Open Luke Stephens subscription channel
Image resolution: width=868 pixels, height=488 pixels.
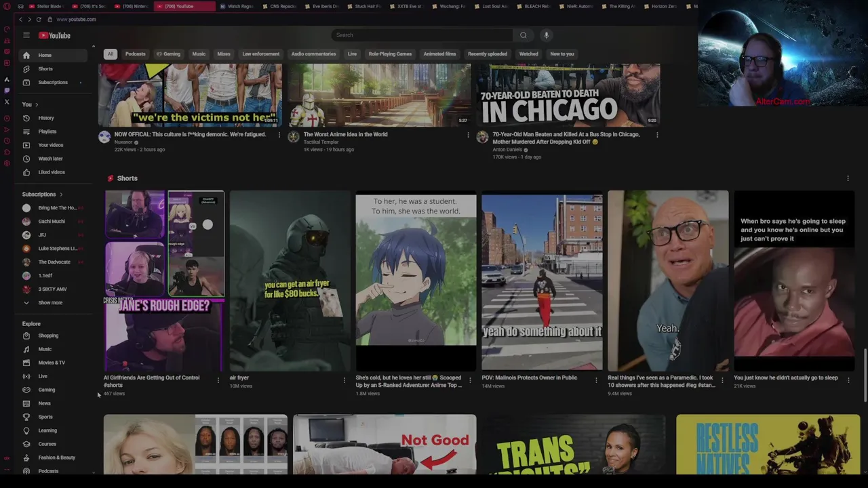click(x=53, y=248)
